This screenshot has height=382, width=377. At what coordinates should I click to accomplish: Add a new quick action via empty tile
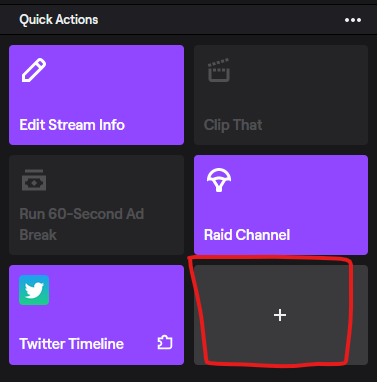[281, 315]
